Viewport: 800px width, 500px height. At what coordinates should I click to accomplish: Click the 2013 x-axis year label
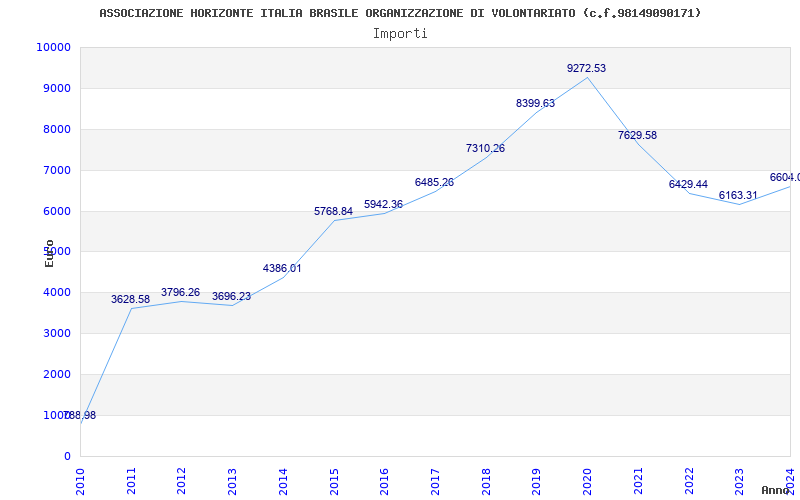233,481
